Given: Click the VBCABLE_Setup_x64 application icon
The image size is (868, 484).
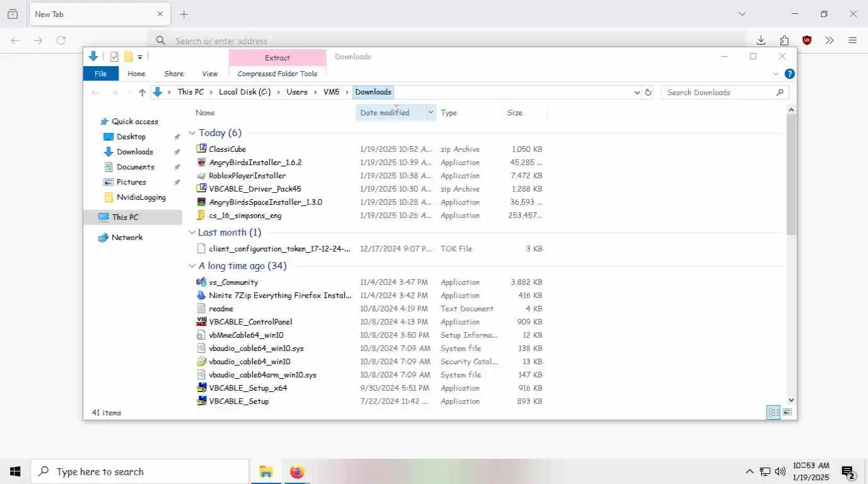Looking at the screenshot, I should (201, 388).
